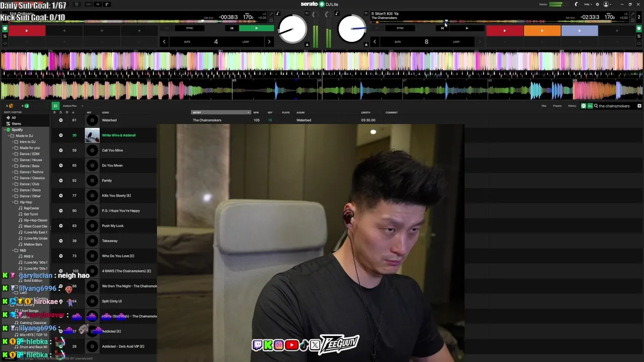644x362 pixels.
Task: Select the Takeaway track
Action: click(x=110, y=241)
